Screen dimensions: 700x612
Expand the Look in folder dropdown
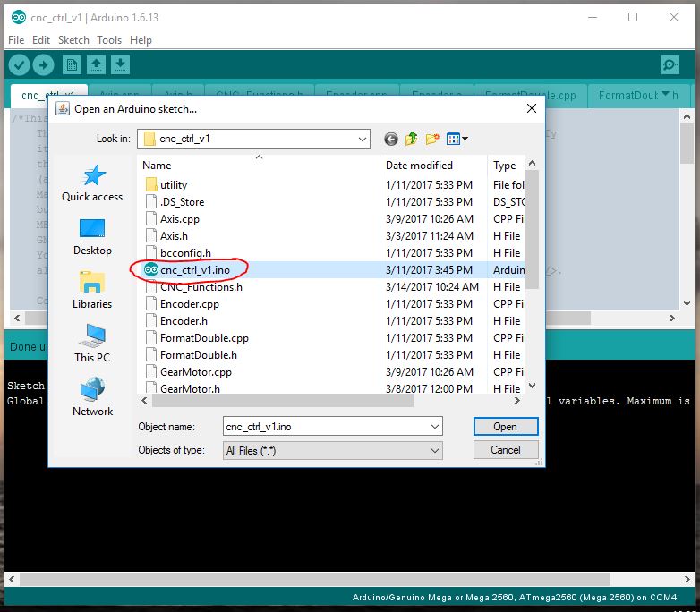[362, 139]
